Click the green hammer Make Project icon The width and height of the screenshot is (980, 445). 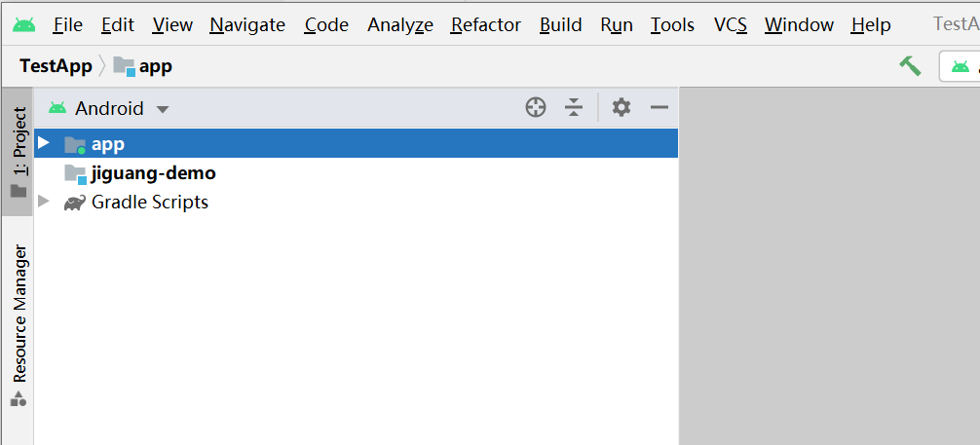(x=910, y=66)
